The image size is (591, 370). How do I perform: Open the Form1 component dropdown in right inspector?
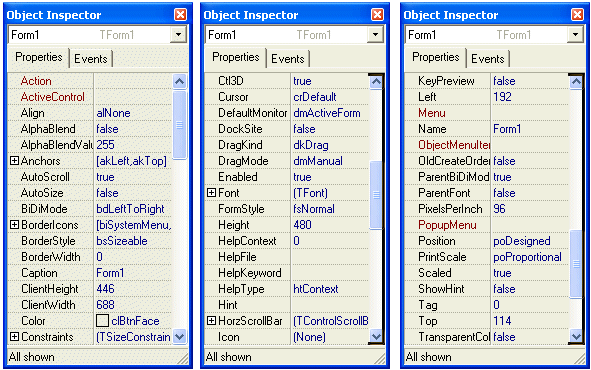(x=575, y=35)
